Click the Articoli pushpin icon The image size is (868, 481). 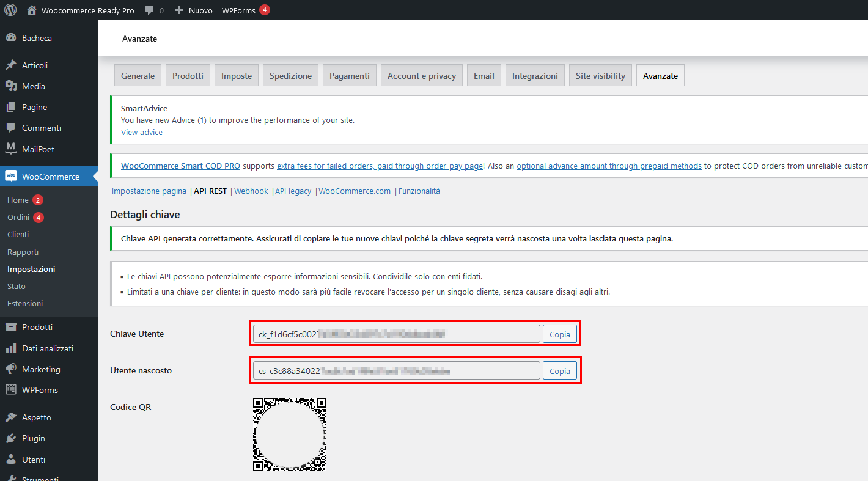pos(11,65)
